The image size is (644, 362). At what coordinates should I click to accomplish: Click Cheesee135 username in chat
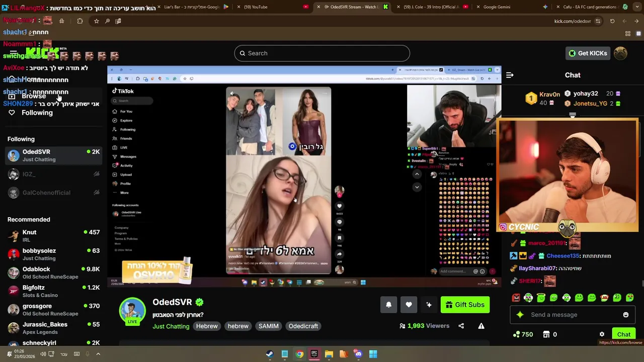click(563, 256)
